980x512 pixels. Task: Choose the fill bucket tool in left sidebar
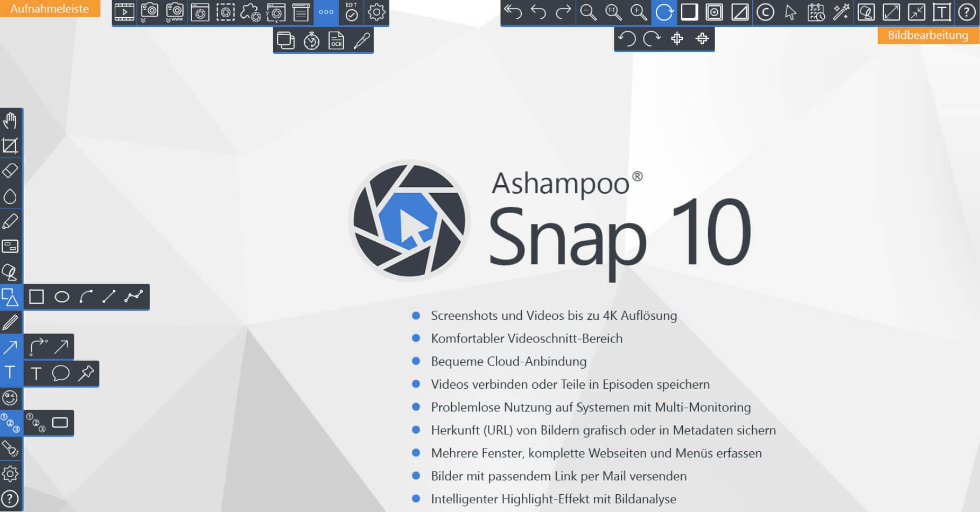point(10,271)
